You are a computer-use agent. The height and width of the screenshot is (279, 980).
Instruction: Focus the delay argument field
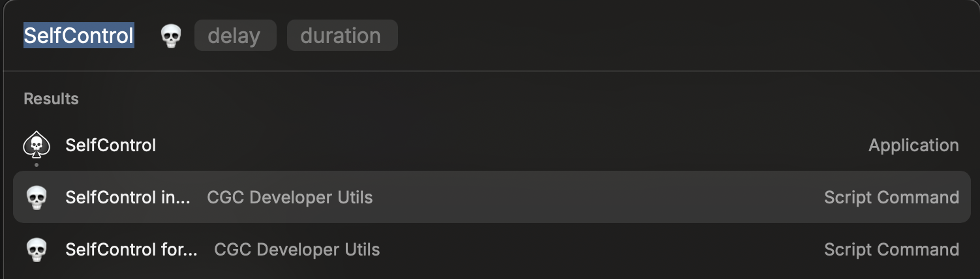(x=235, y=35)
